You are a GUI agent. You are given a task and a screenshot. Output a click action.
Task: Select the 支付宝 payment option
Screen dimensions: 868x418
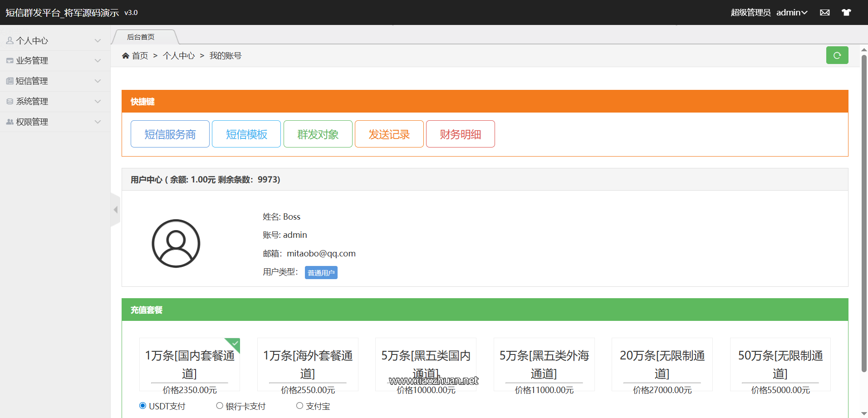tap(299, 405)
